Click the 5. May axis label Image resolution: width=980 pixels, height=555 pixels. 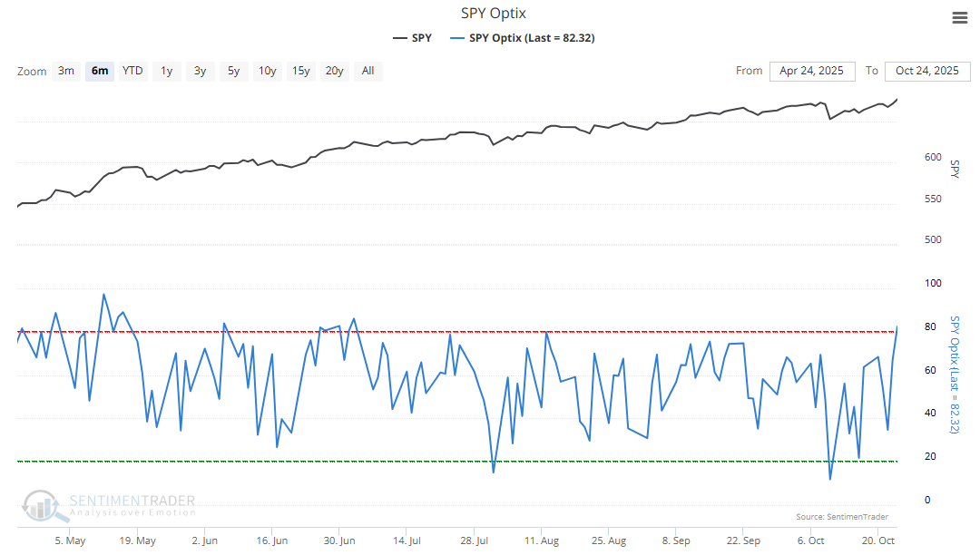tap(70, 540)
